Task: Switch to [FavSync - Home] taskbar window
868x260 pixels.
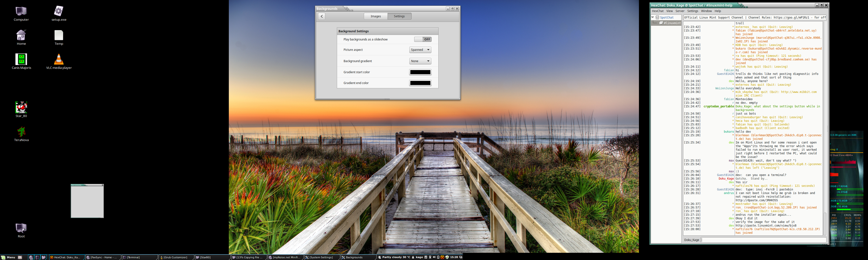Action: [x=103, y=257]
